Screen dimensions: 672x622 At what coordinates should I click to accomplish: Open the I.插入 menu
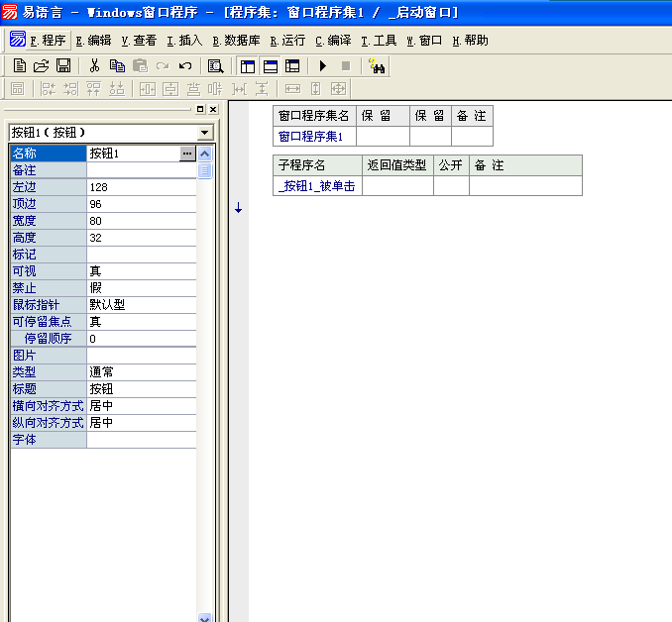point(184,41)
